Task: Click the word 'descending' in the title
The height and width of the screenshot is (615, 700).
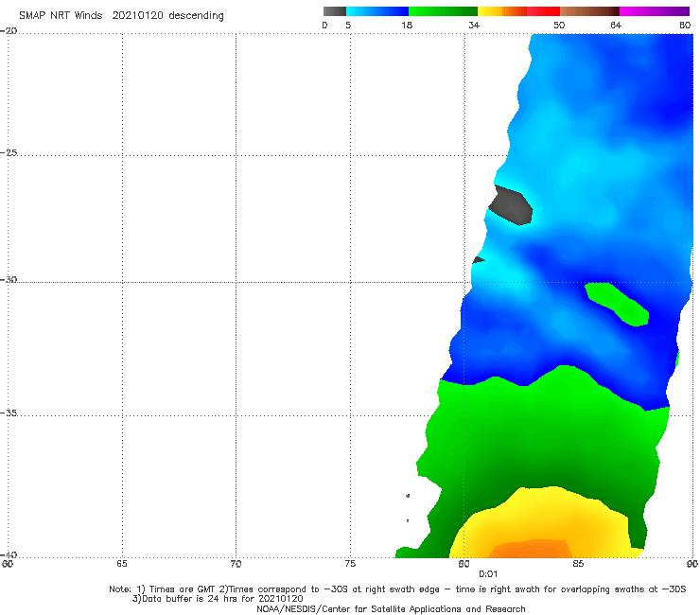Action: click(196, 16)
